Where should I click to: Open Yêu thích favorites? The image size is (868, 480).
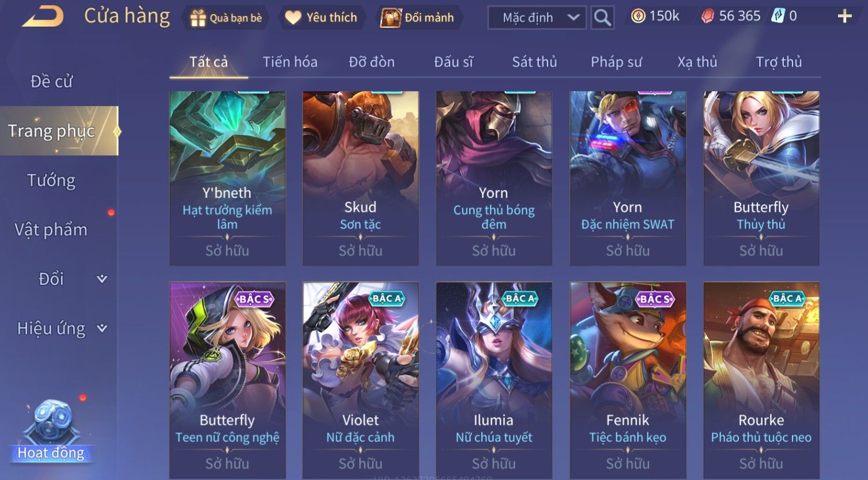pos(322,17)
